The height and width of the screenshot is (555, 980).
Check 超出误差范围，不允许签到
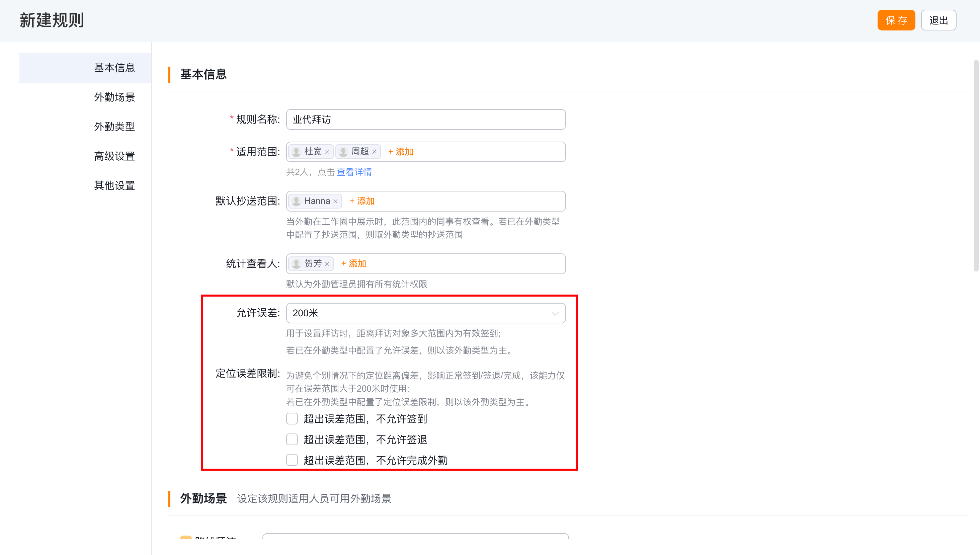tap(292, 419)
